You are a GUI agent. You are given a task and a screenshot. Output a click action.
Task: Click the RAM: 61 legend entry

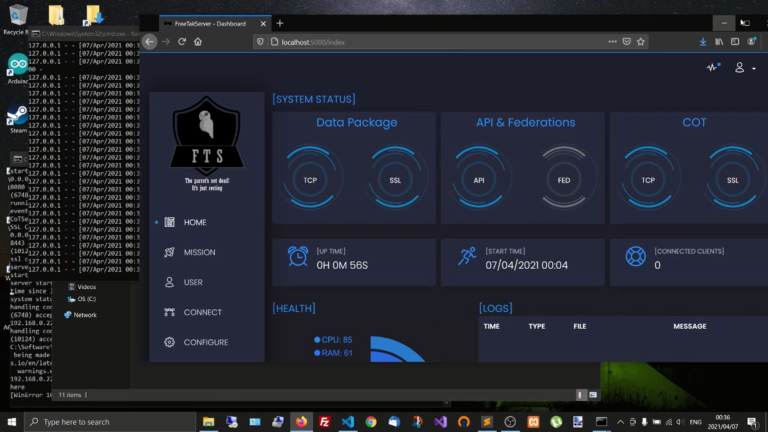pyautogui.click(x=333, y=353)
